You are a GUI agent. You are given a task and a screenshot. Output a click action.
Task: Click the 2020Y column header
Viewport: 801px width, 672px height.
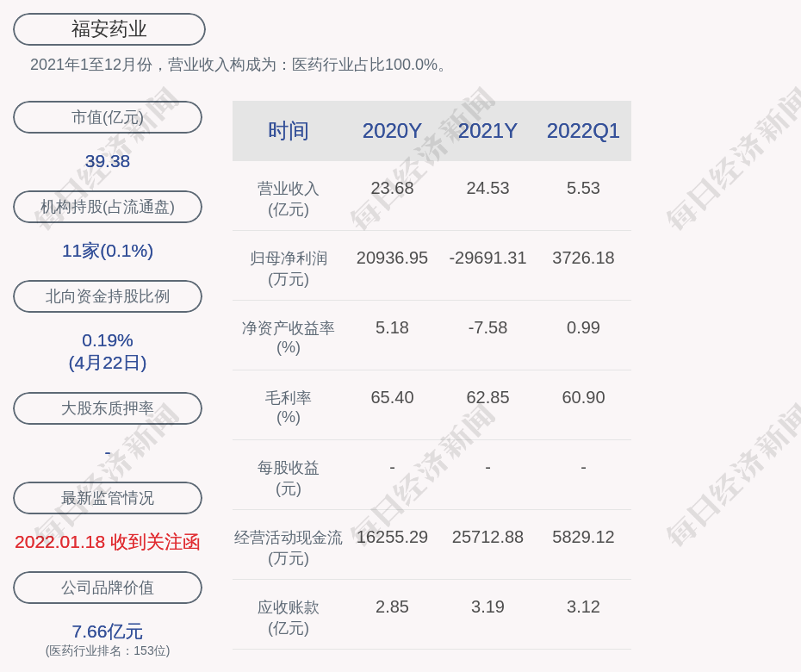coord(392,131)
